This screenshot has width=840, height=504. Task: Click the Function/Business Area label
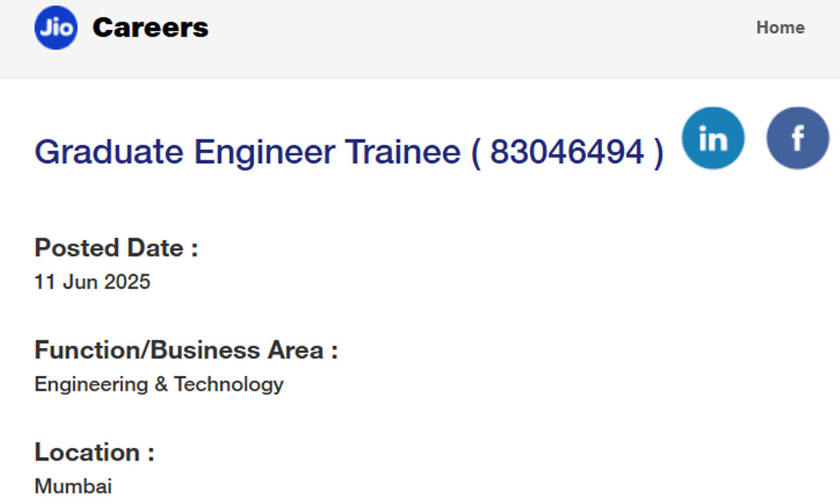point(186,350)
